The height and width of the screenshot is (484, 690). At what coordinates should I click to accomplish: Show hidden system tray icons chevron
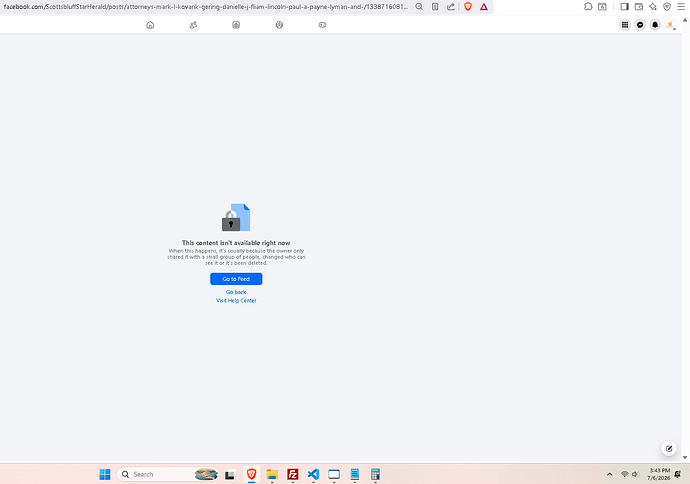click(x=609, y=474)
